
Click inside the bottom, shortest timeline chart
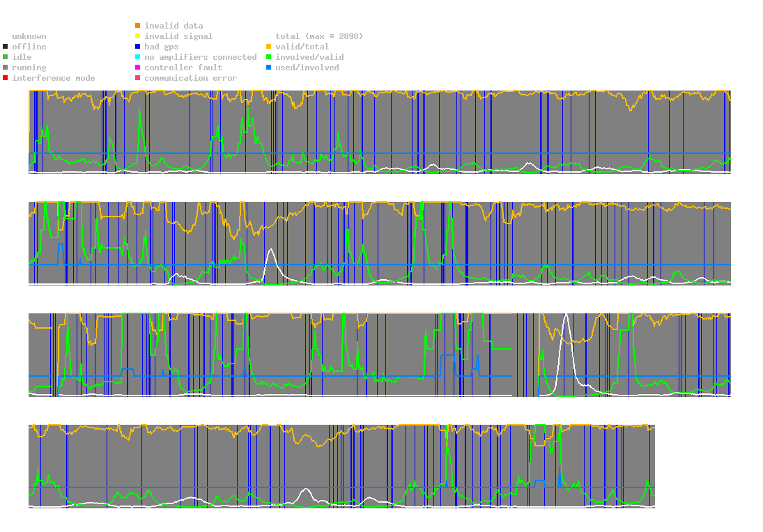coord(341,466)
